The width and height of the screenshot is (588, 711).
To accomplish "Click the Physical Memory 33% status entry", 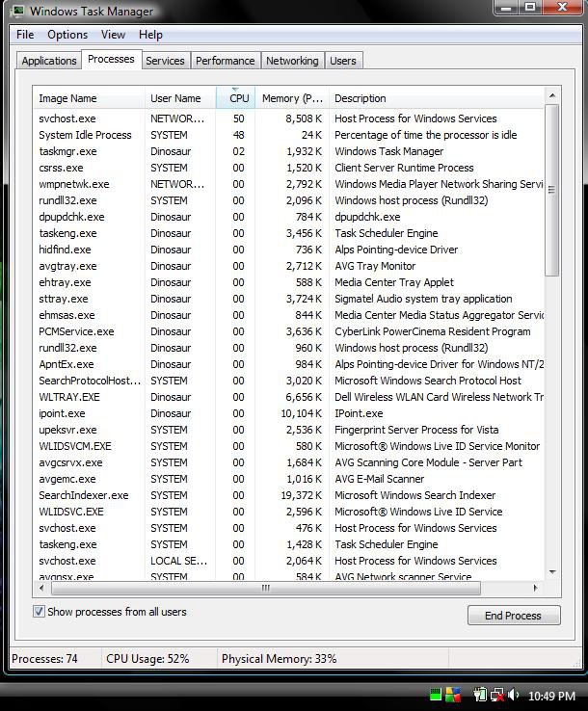I will 279,659.
